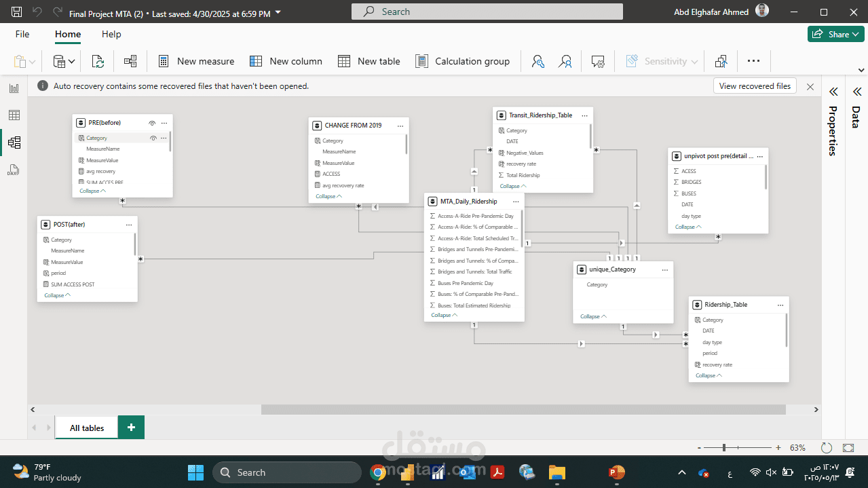Collapse the Transit_Ridership_Table card
868x488 pixels.
[x=513, y=186]
